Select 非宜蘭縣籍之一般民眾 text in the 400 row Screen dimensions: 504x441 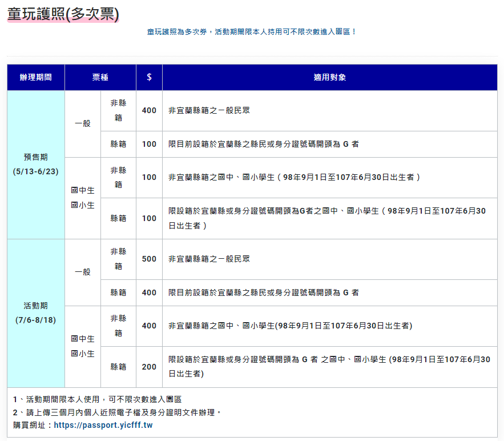point(209,110)
